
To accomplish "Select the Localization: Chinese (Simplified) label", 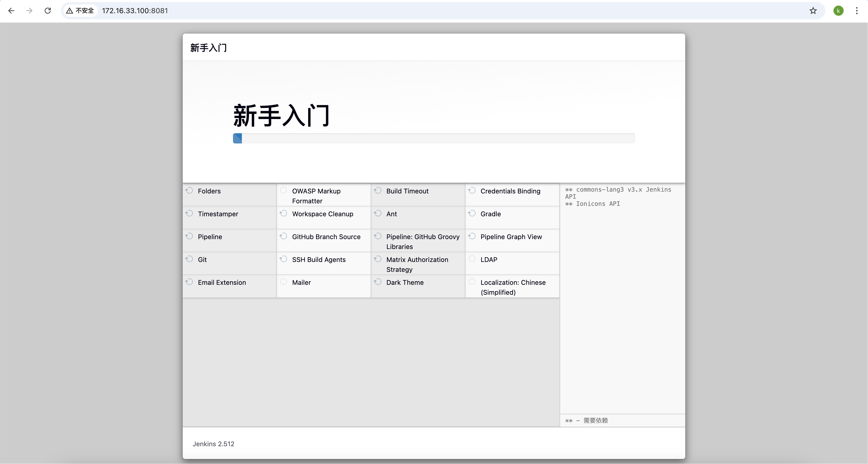I will click(x=513, y=287).
